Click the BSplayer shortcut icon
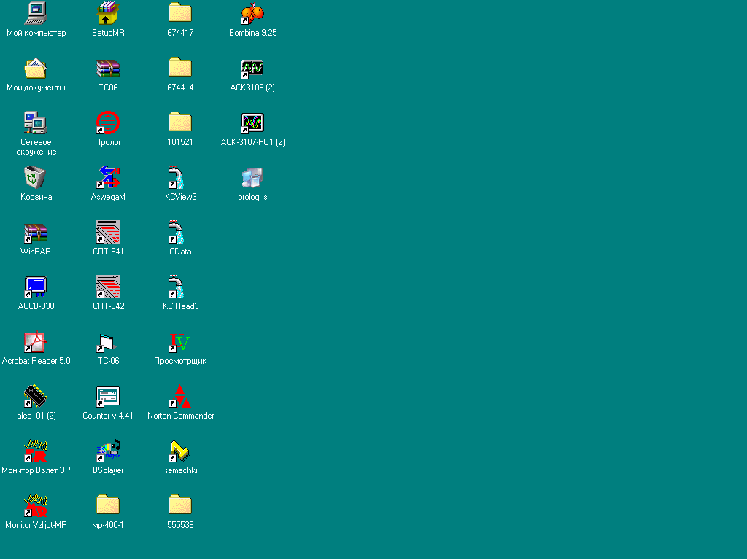Image resolution: width=747 pixels, height=560 pixels. (108, 451)
